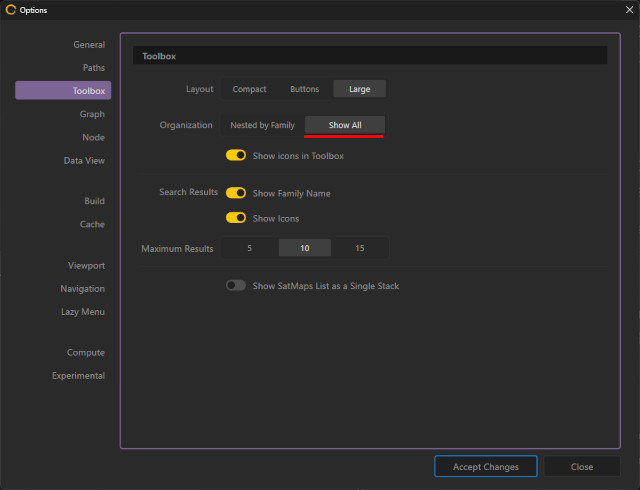Open the Build options page
This screenshot has width=640, height=490.
tap(94, 201)
